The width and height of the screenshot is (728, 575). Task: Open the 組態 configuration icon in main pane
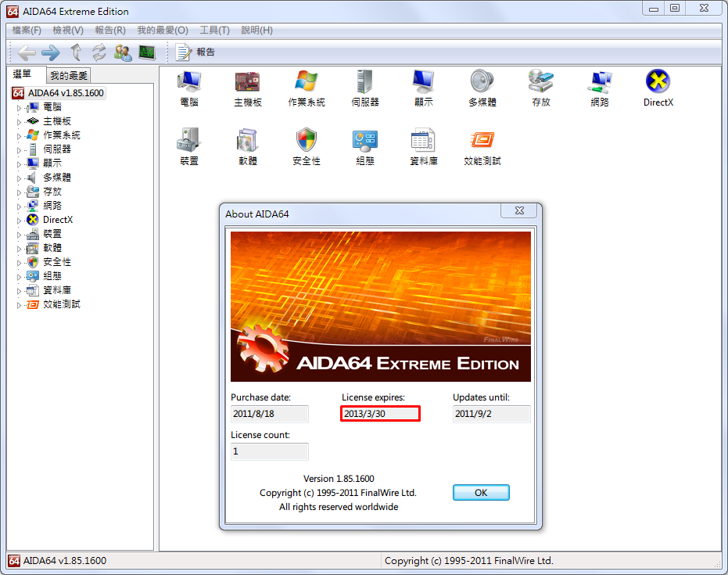(x=365, y=147)
